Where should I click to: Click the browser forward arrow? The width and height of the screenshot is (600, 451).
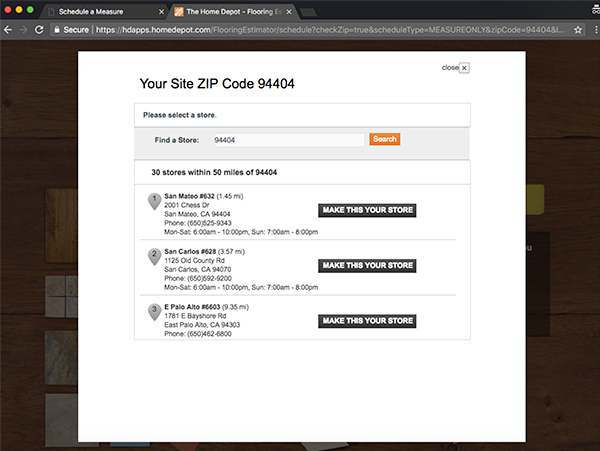click(x=23, y=30)
